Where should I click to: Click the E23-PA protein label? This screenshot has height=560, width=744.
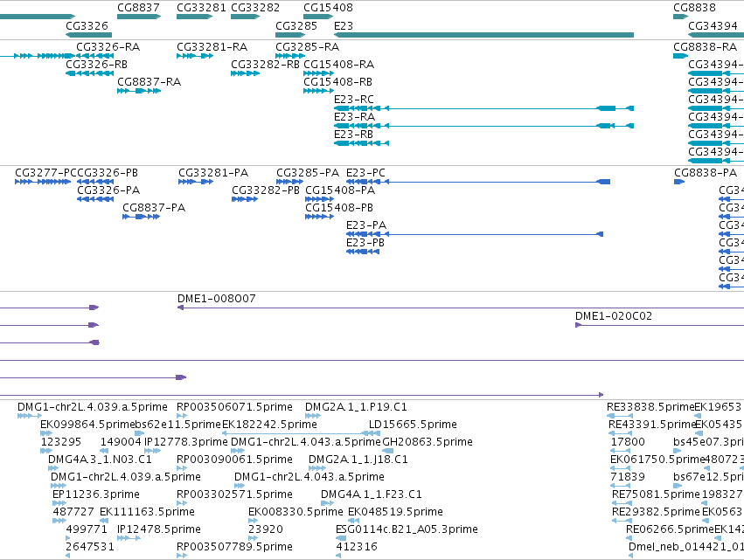click(x=366, y=225)
